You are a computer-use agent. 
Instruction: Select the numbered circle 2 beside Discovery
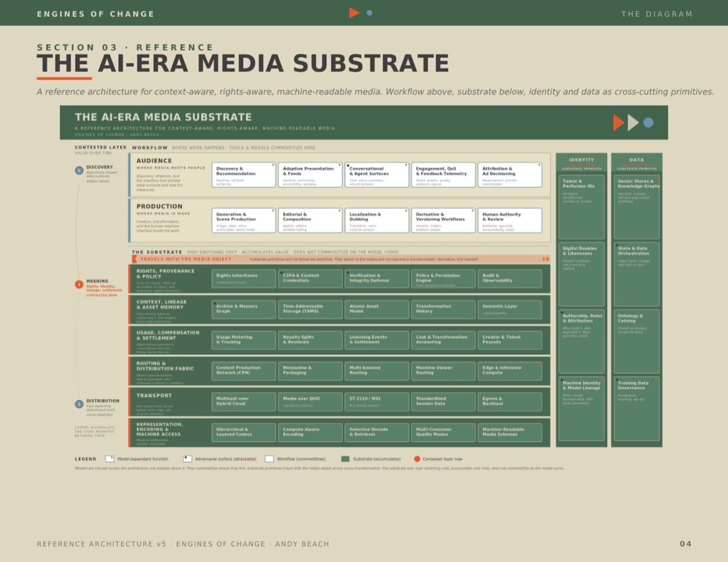point(79,170)
